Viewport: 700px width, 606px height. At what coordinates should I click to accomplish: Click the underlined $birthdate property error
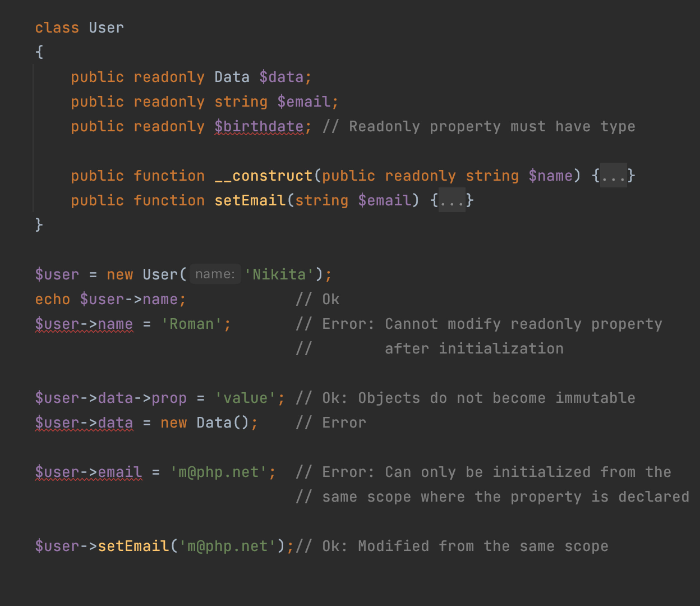[259, 127]
